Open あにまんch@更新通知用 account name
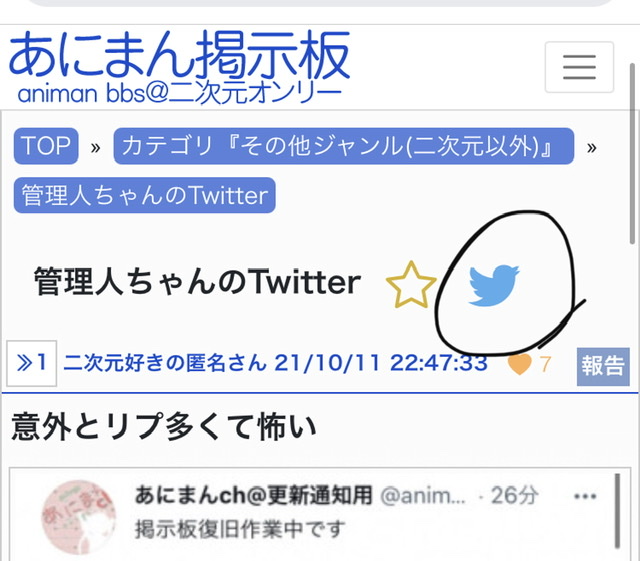This screenshot has width=640, height=561. tap(253, 495)
